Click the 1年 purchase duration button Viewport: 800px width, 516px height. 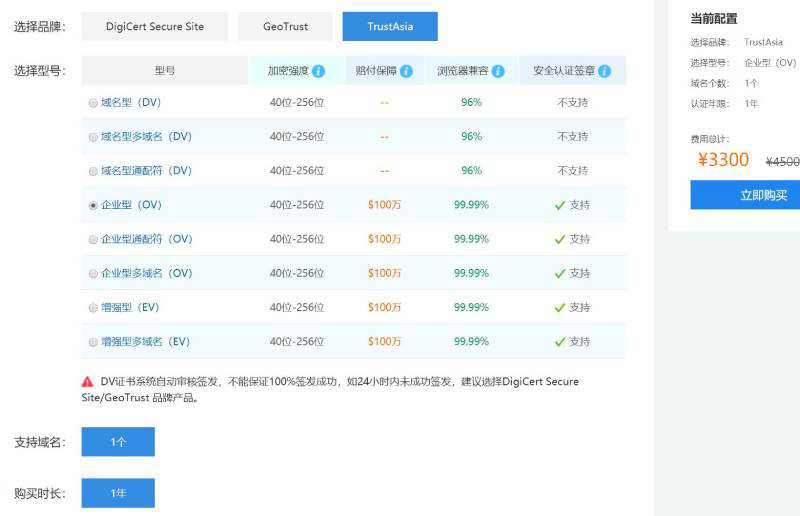[118, 493]
